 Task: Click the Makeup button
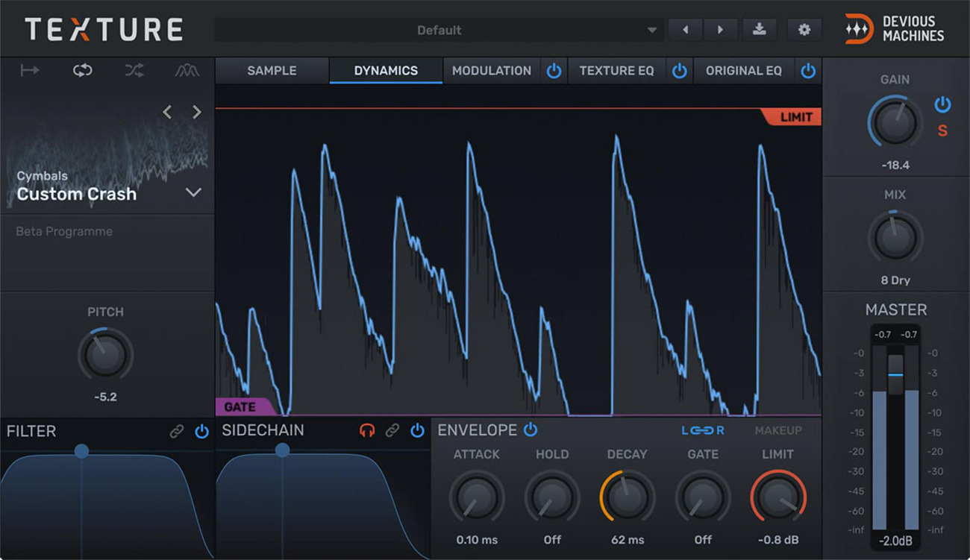click(777, 431)
